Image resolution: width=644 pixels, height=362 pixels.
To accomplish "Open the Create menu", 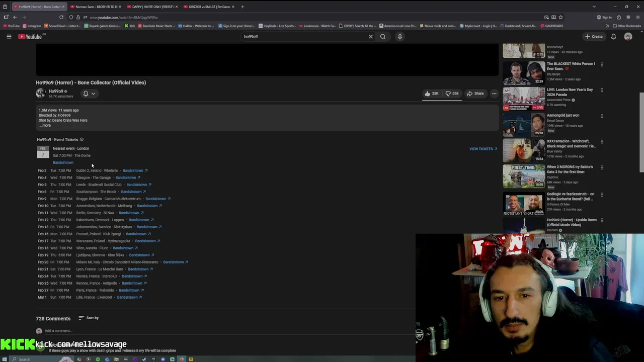I will [x=594, y=36].
